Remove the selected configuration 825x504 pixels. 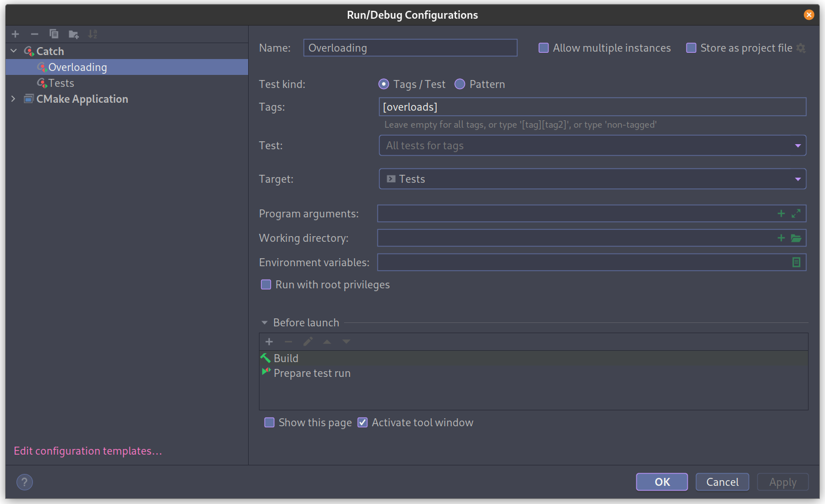(35, 34)
